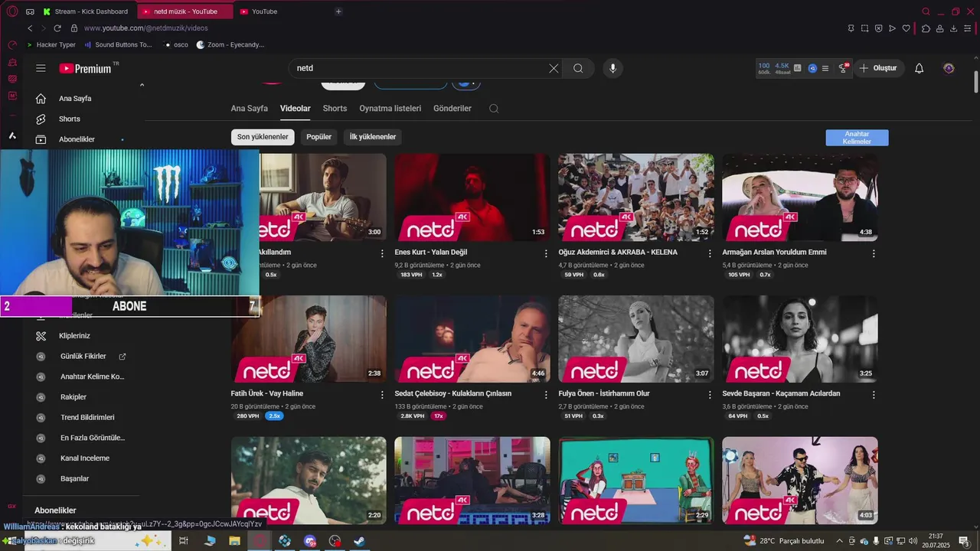
Task: Select the İlk yüklenenler filter chip
Action: [x=373, y=137]
